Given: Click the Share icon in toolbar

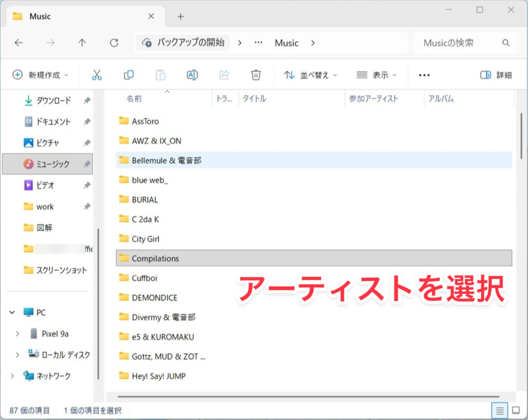Looking at the screenshot, I should coord(224,75).
